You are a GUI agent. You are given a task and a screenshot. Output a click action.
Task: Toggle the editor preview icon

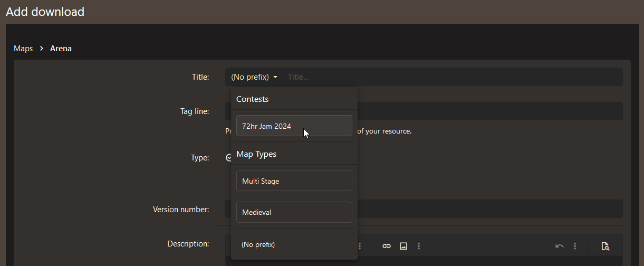tap(605, 246)
